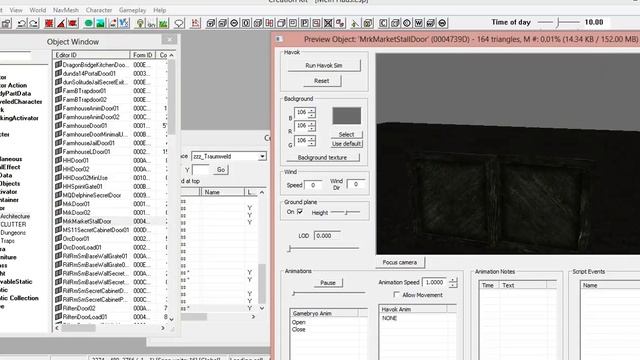Click the door icon beside HHDoor01
640x360 pixels.
58,160
